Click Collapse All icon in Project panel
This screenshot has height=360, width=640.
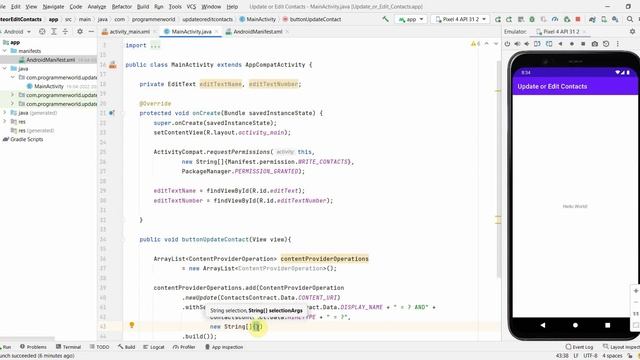(x=65, y=31)
